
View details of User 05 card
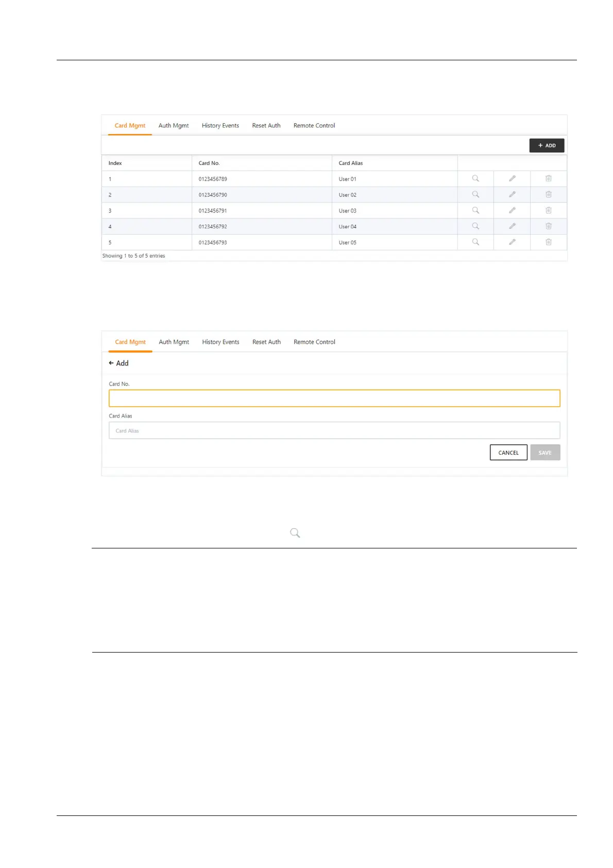coord(475,242)
